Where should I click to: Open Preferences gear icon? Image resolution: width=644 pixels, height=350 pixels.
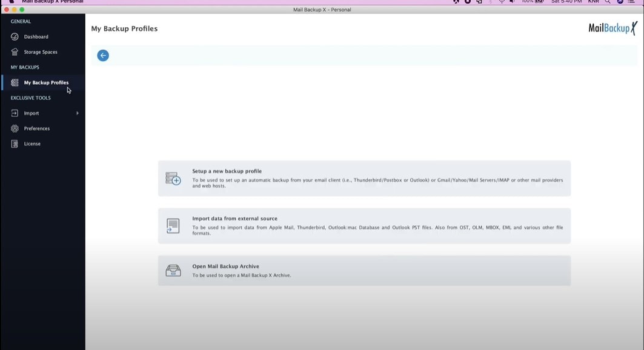tap(15, 128)
